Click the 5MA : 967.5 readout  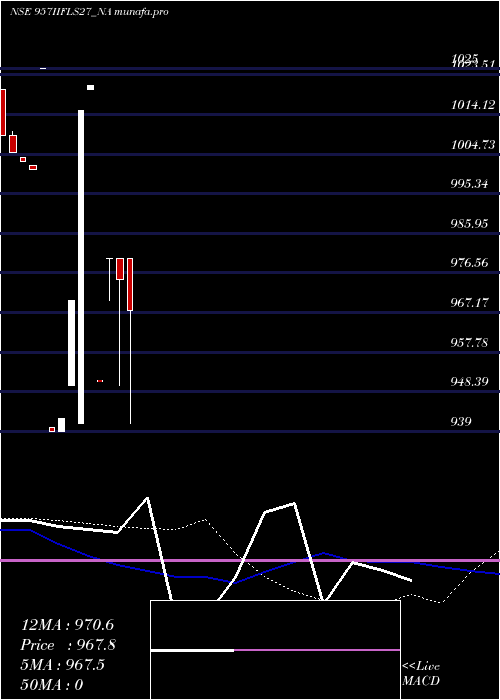(62, 665)
